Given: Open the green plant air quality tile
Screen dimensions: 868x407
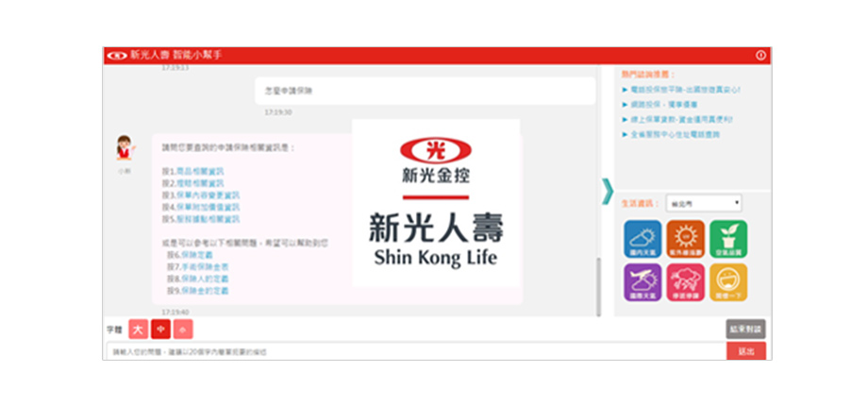Looking at the screenshot, I should click(x=728, y=239).
